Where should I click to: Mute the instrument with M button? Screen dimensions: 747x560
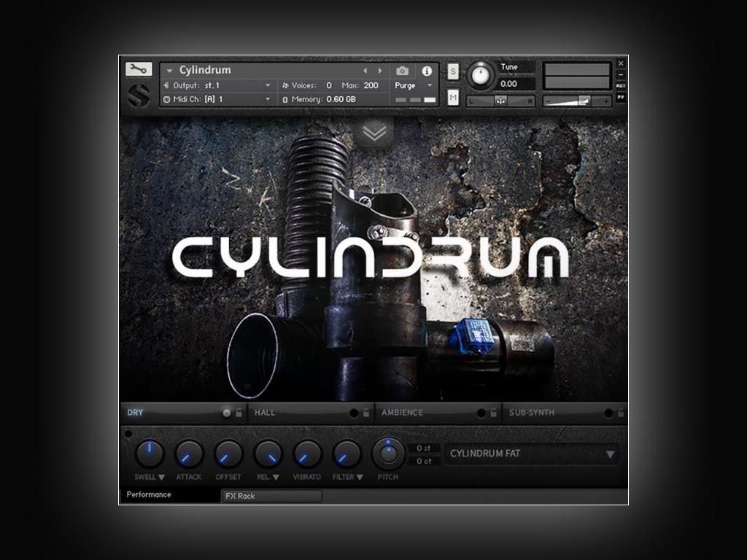pos(453,98)
